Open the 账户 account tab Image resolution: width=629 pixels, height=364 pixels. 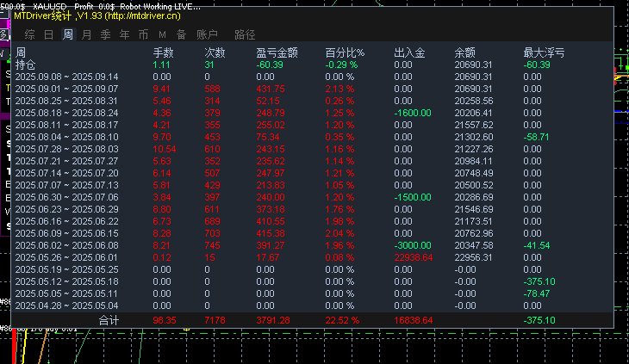[x=207, y=34]
